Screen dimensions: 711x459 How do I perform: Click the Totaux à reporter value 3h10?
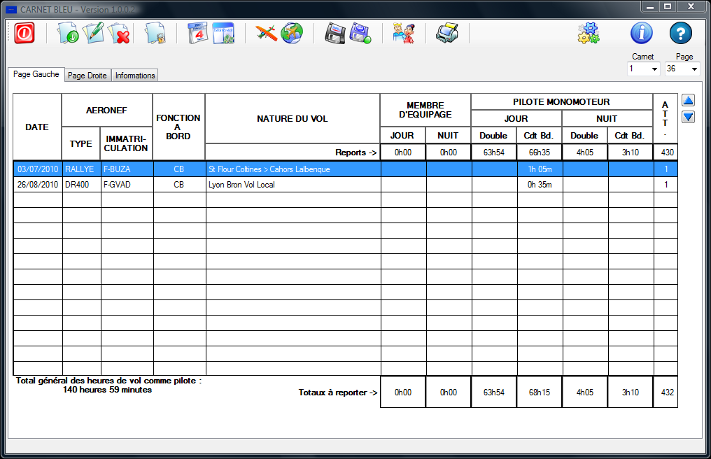[630, 392]
